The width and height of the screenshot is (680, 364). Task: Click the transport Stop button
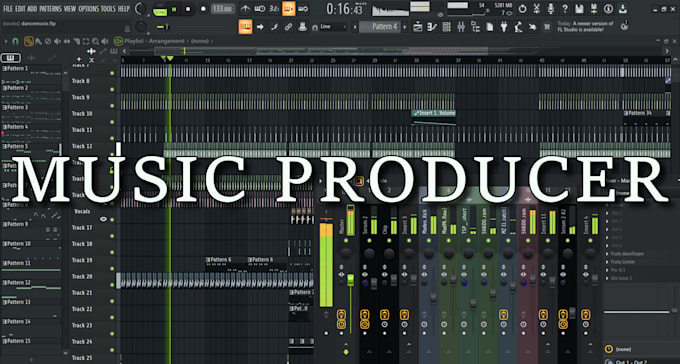(188, 9)
